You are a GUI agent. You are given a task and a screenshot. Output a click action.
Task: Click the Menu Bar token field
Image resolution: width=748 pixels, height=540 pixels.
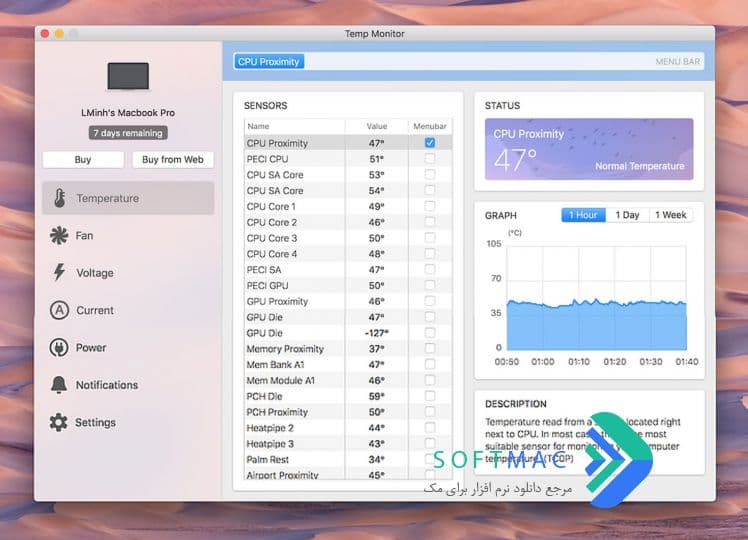point(468,62)
